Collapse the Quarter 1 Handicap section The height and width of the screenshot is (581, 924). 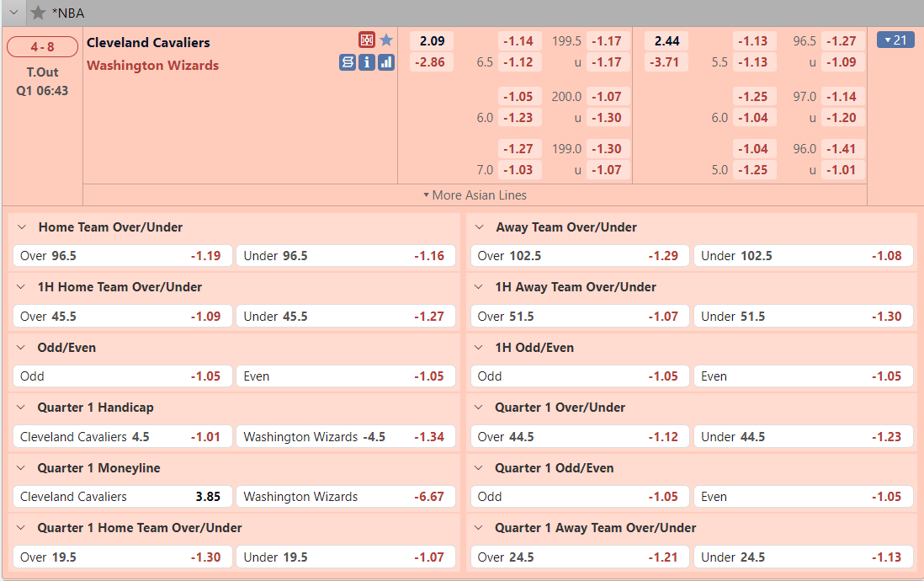21,408
